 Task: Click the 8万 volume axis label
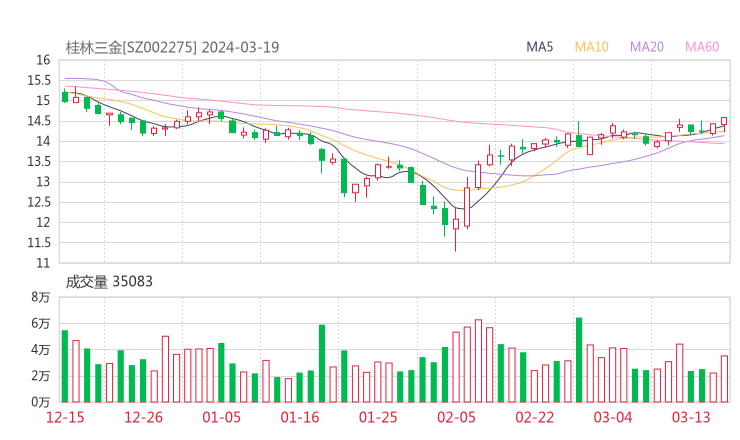[x=40, y=298]
